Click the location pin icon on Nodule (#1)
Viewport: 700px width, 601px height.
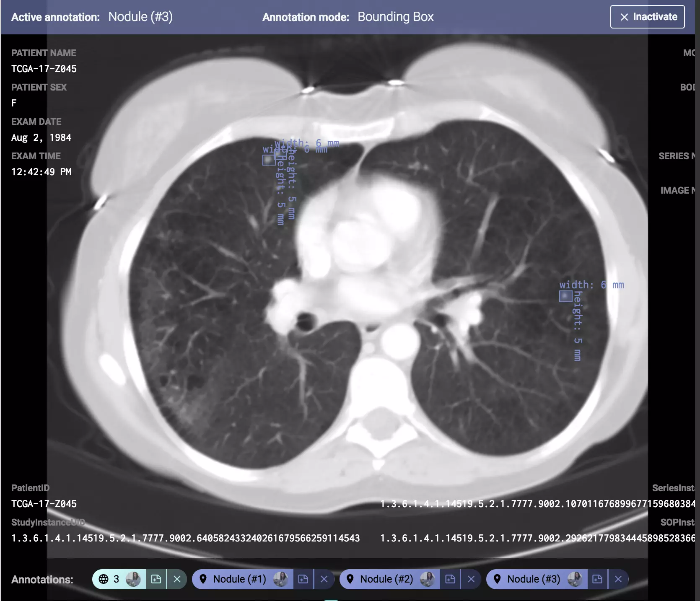click(203, 579)
